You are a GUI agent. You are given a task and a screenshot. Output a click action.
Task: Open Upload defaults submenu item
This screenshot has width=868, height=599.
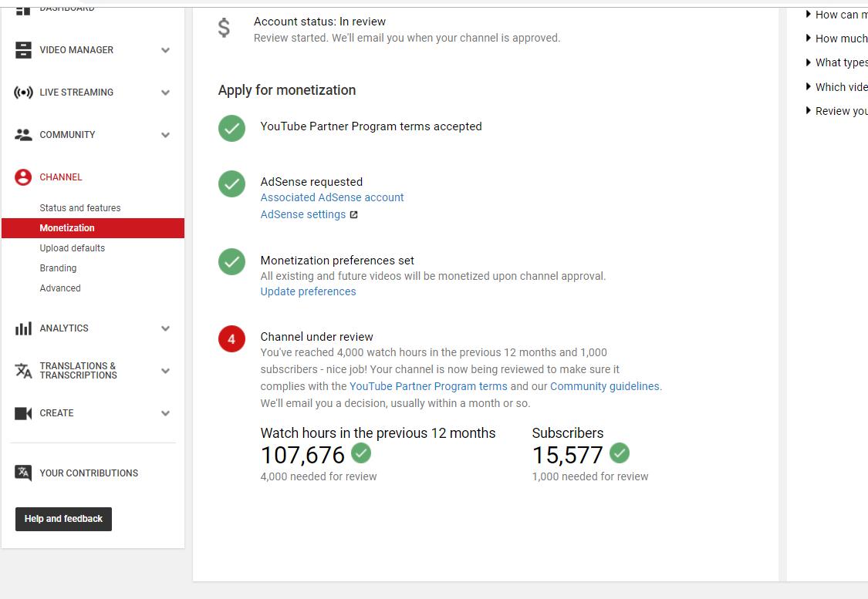point(72,247)
